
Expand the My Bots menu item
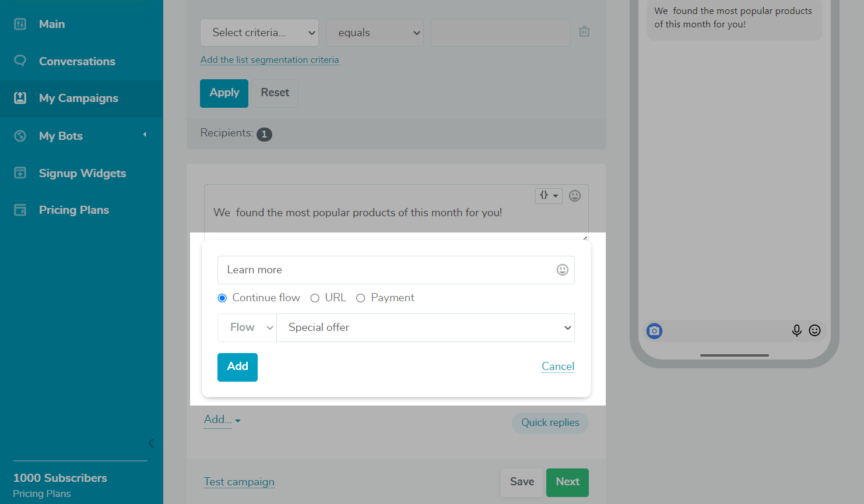click(x=80, y=136)
